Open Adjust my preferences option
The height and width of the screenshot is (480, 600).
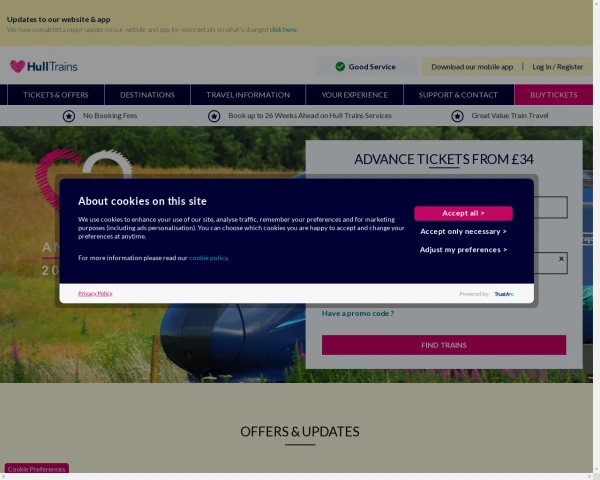(x=463, y=250)
